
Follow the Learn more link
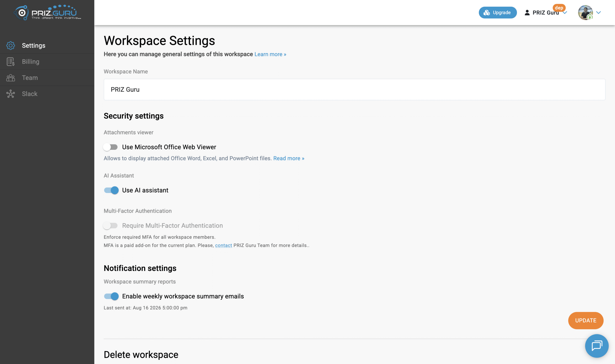(270, 54)
